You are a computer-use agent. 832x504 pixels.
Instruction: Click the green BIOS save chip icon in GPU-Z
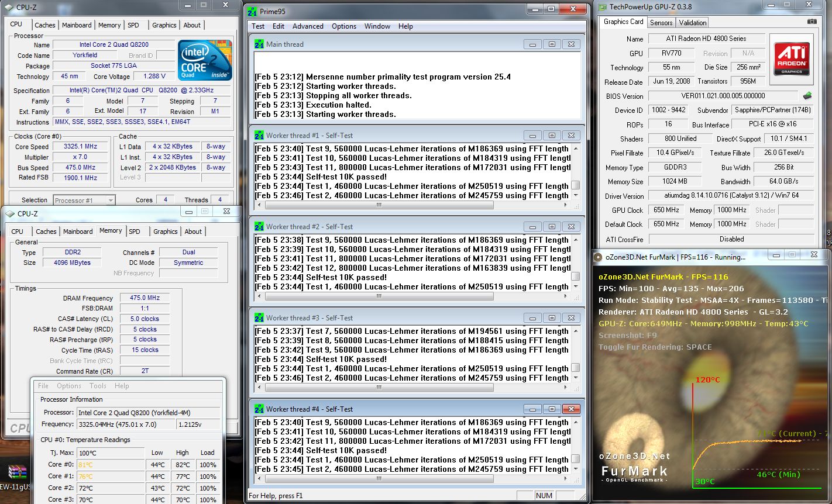coord(807,96)
